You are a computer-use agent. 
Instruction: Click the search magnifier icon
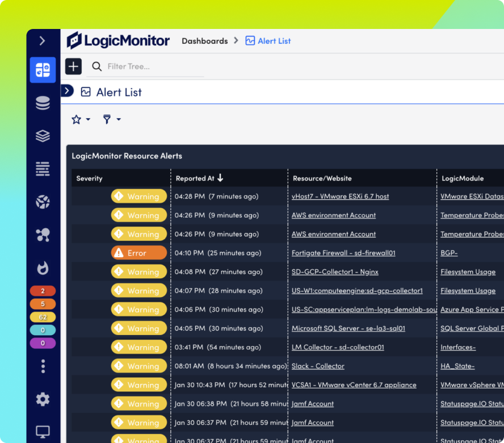tap(96, 66)
